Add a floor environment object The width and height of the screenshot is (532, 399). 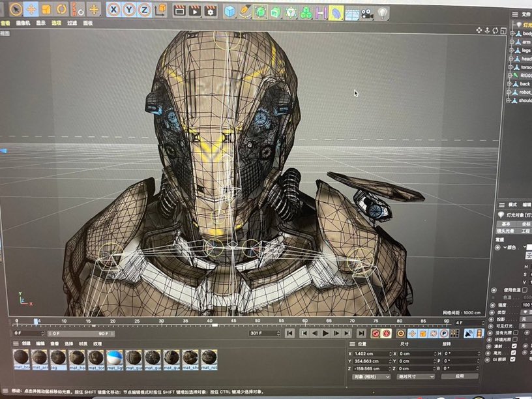point(352,14)
